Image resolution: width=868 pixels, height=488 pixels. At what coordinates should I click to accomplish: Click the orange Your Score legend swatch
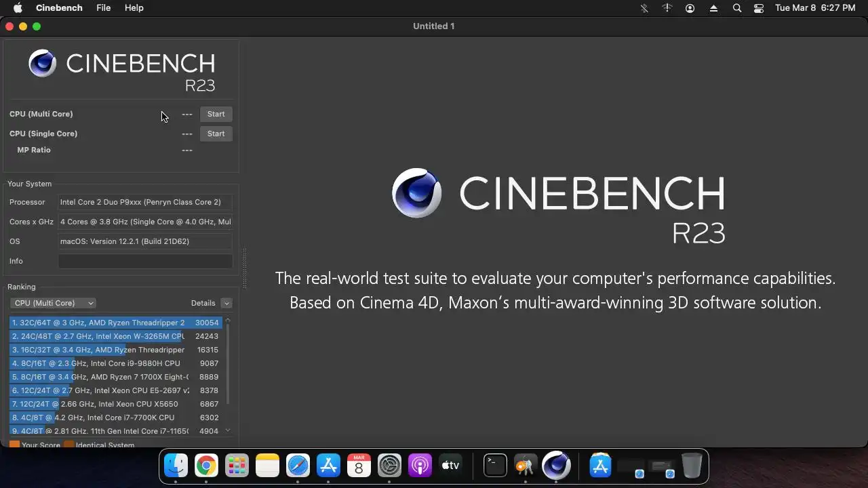pos(14,445)
